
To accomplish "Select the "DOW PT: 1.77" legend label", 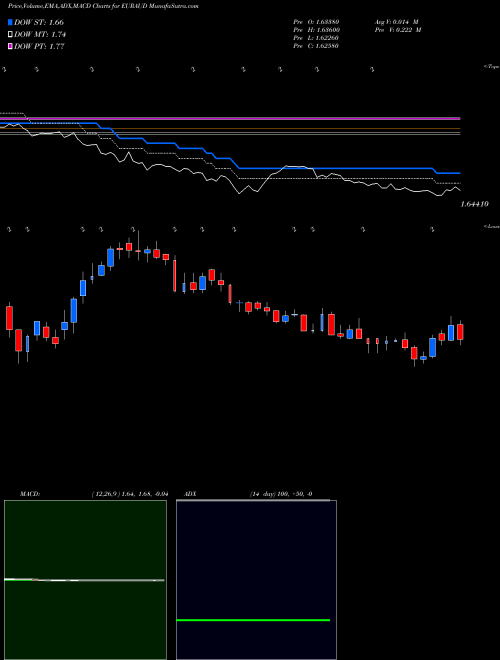I will pyautogui.click(x=39, y=46).
